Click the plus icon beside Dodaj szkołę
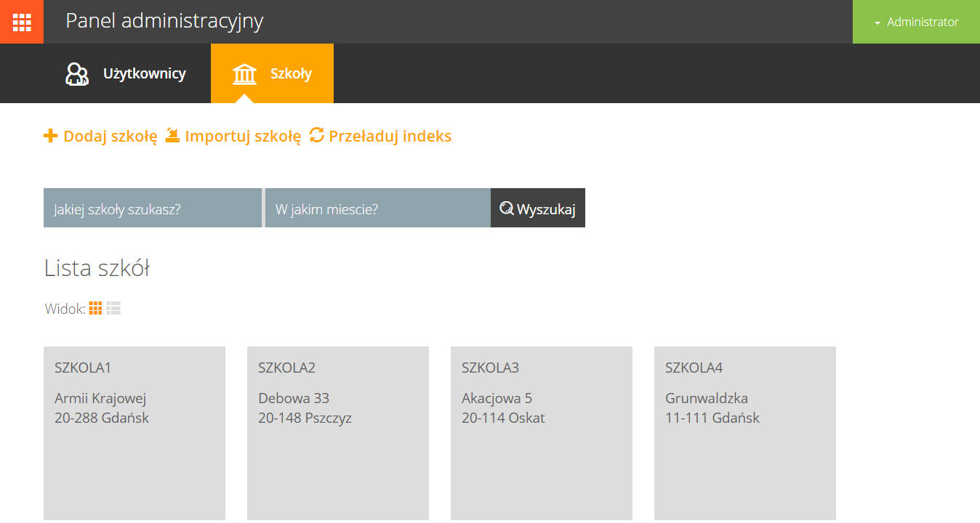 [51, 136]
